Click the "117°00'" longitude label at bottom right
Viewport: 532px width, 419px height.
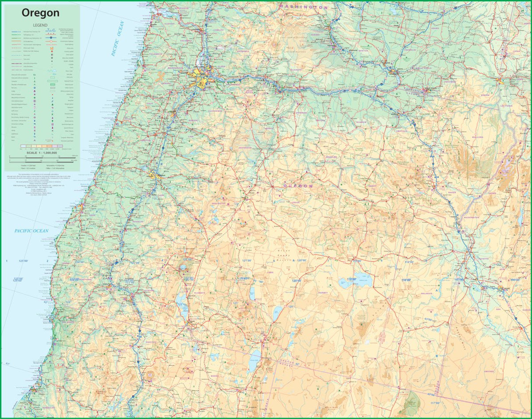(435, 403)
